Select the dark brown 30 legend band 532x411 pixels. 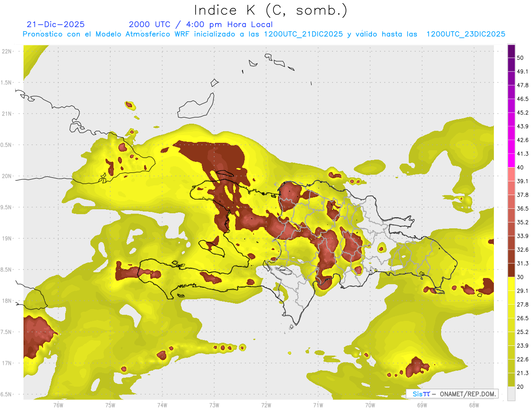511,270
